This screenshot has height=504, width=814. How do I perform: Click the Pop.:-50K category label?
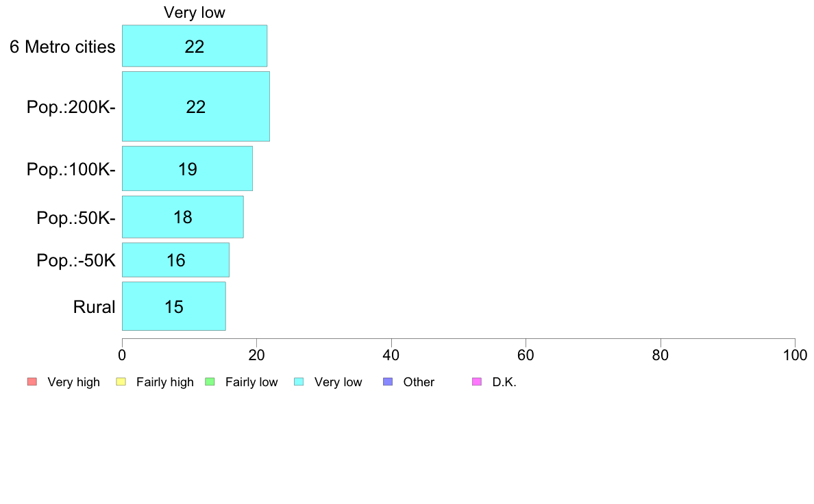pyautogui.click(x=76, y=260)
